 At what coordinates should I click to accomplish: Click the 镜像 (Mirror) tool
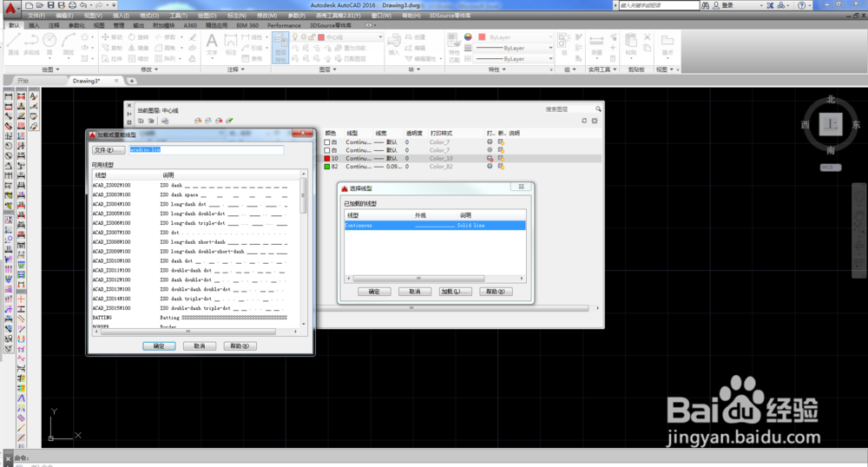coord(138,48)
